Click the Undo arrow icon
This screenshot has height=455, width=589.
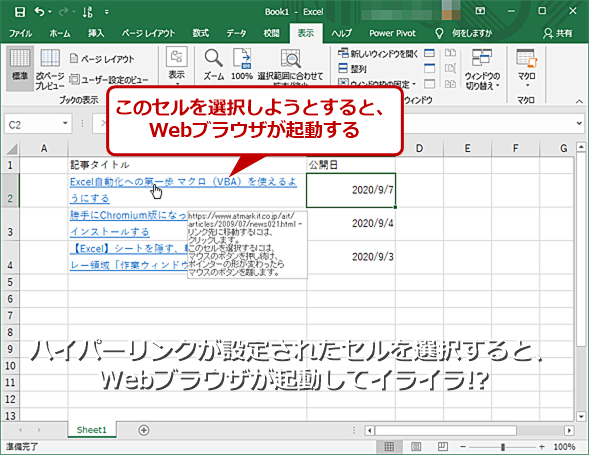coord(39,12)
